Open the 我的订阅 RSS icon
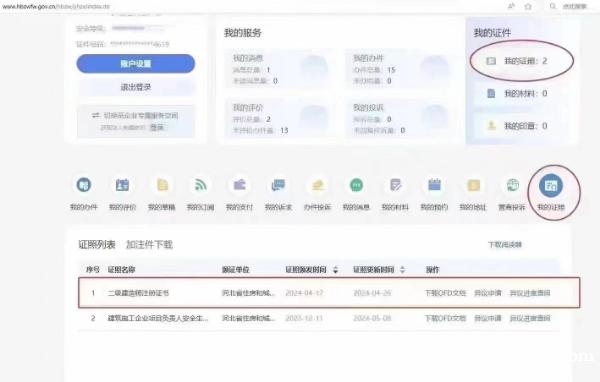 click(x=201, y=185)
